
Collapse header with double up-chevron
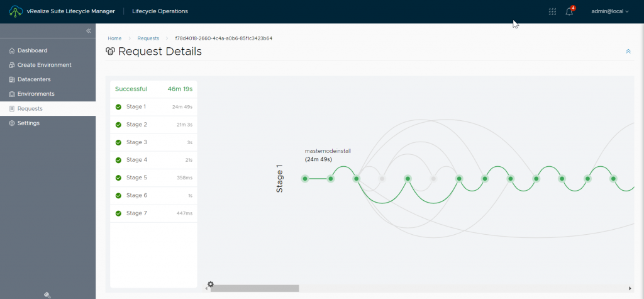point(628,52)
